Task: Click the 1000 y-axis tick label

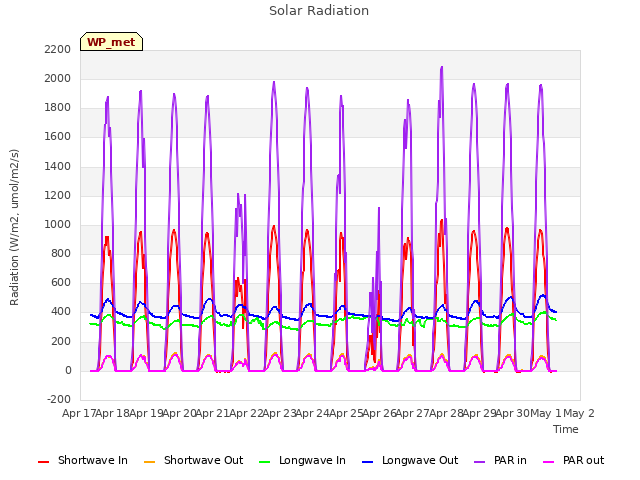Action: (x=58, y=224)
